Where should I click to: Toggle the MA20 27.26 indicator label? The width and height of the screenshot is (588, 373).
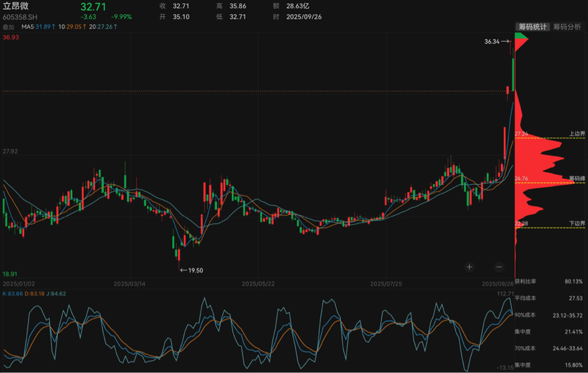point(103,27)
